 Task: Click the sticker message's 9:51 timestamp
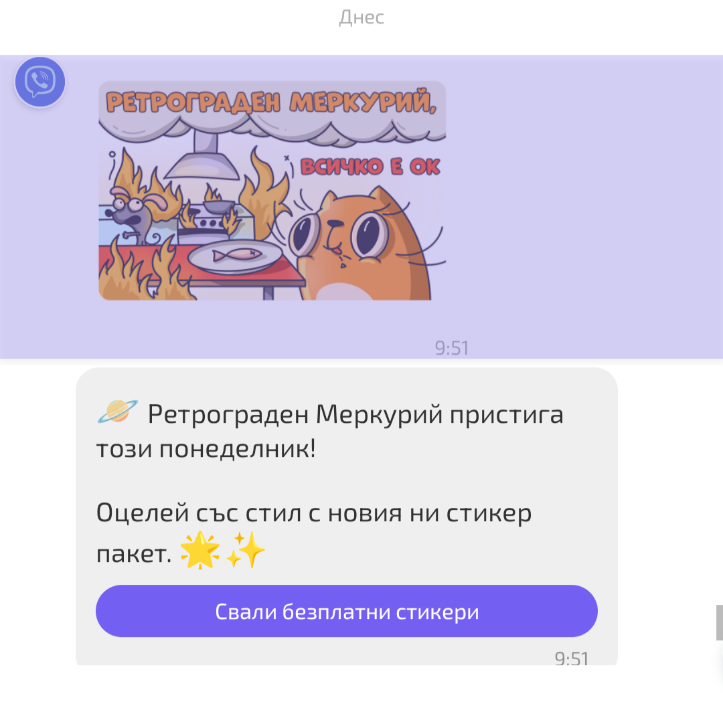(452, 348)
